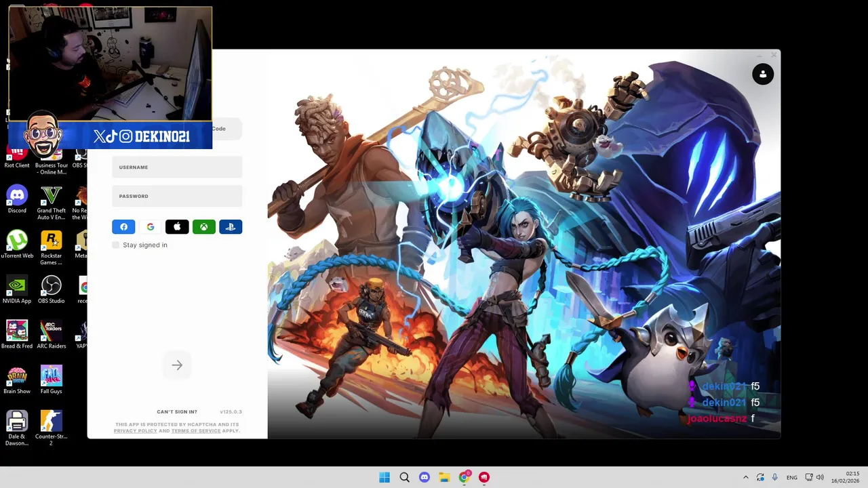Screen dimensions: 868x488
Task: Select the Bread & Fred desktop shortcut
Action: point(17,335)
